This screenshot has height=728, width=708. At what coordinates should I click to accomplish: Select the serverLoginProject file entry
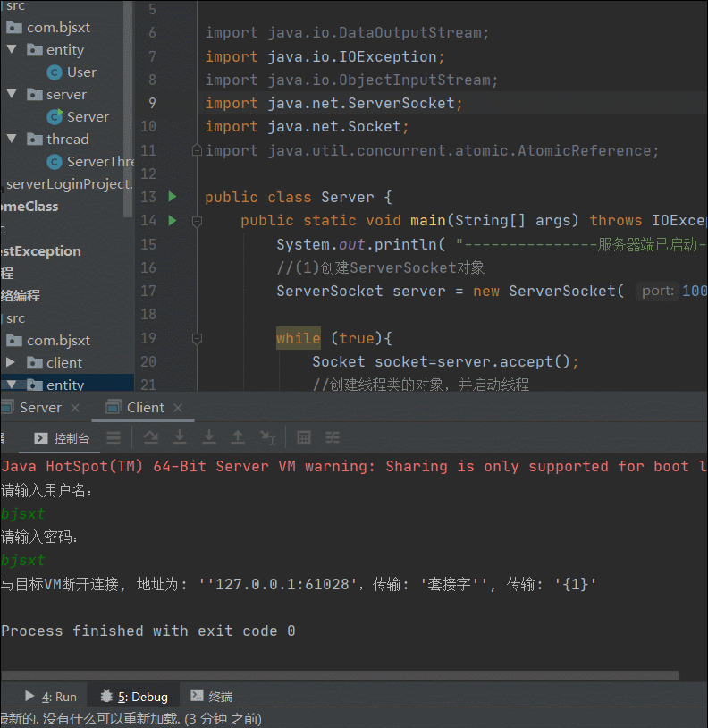click(x=69, y=184)
